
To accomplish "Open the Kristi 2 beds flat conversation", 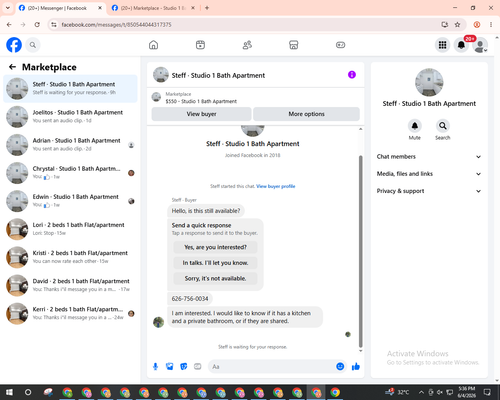I will coord(70,257).
